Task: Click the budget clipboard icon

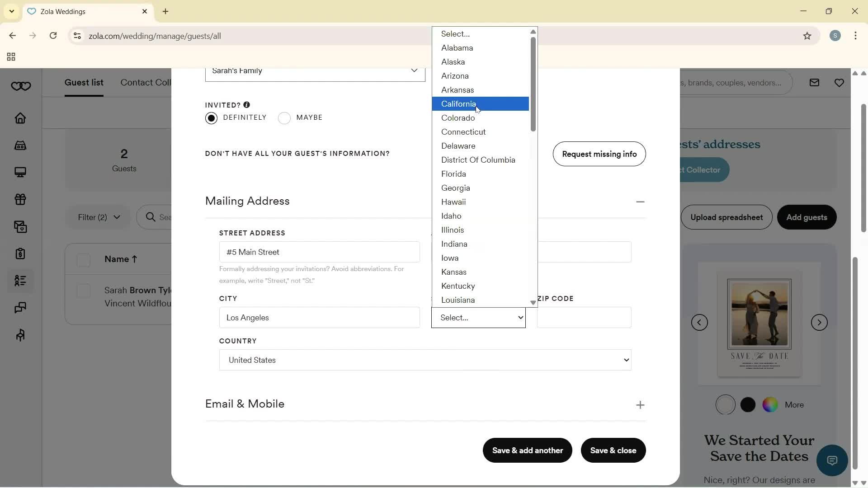Action: point(20,253)
